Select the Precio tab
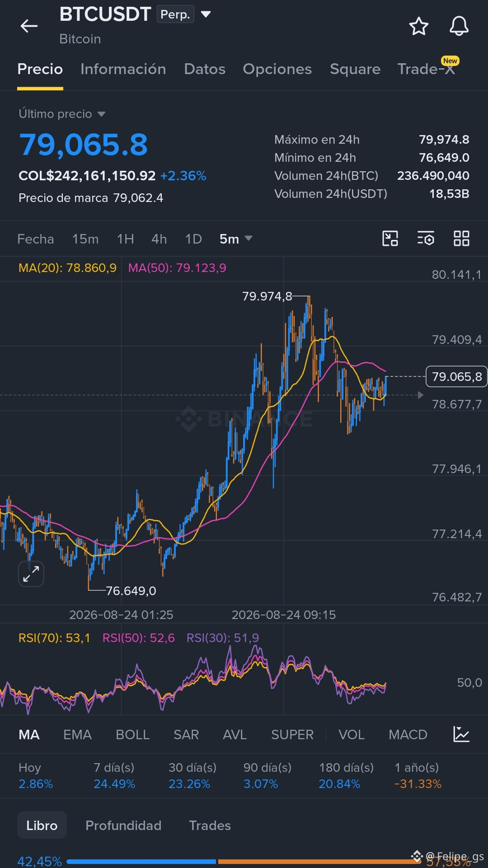This screenshot has height=868, width=488. click(x=40, y=69)
